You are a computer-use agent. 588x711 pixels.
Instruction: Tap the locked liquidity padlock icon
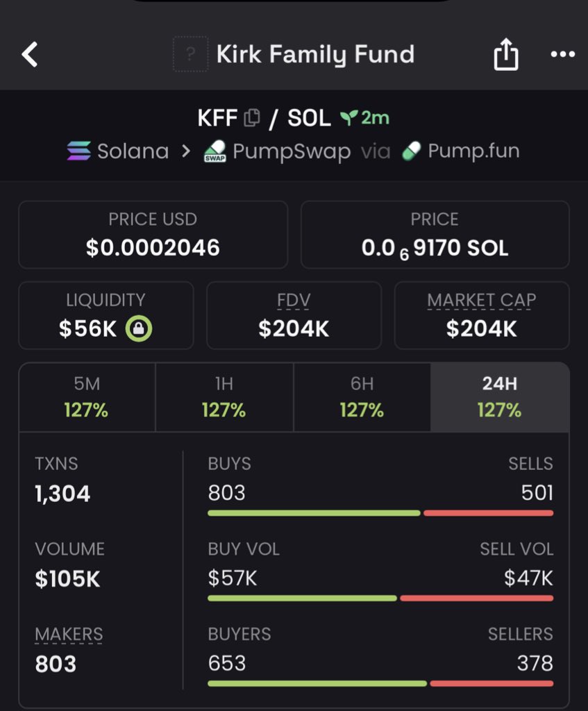139,328
